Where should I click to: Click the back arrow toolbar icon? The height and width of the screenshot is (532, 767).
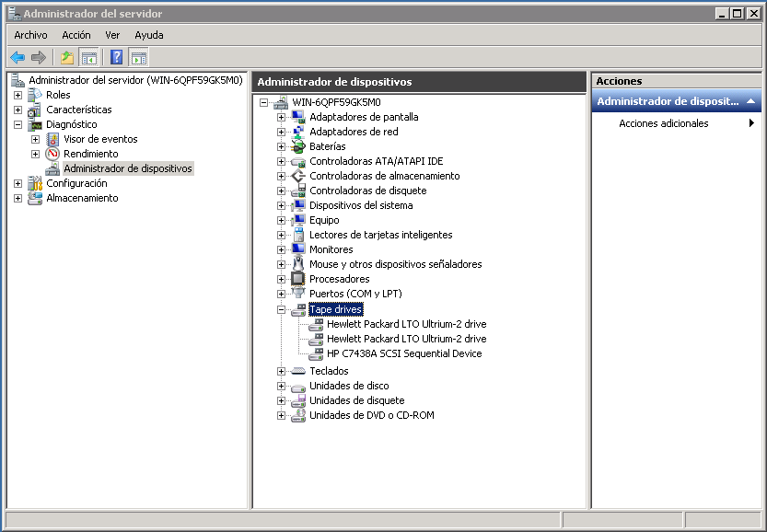pyautogui.click(x=17, y=57)
